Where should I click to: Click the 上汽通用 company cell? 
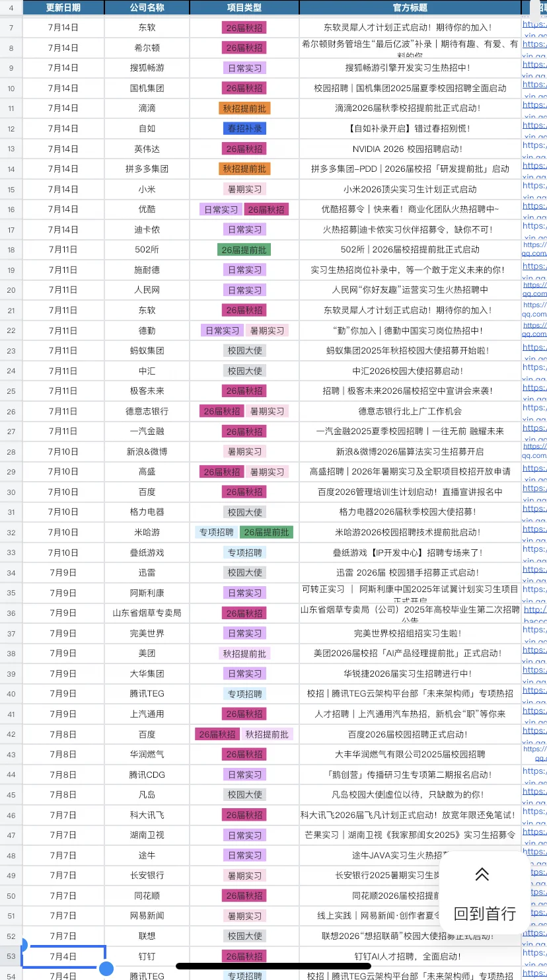(x=147, y=714)
